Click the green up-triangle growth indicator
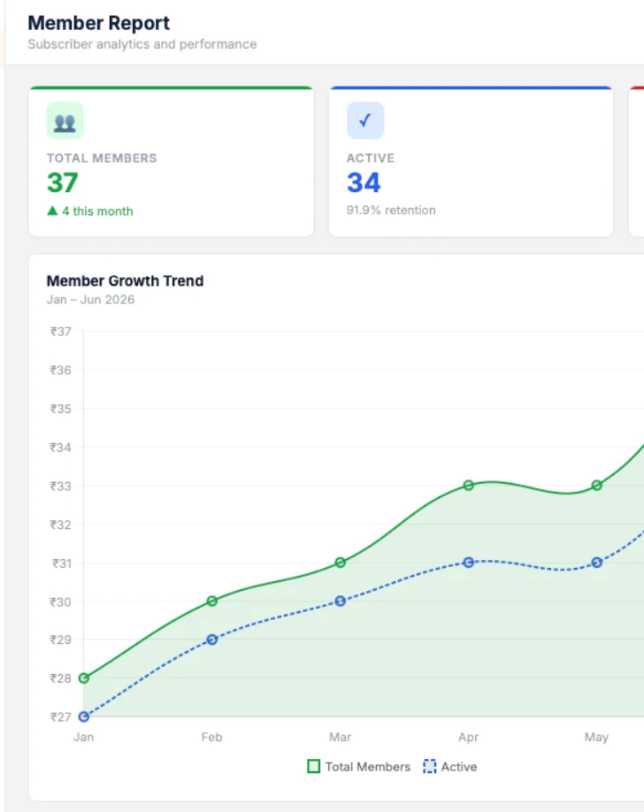This screenshot has height=812, width=644. [x=52, y=211]
